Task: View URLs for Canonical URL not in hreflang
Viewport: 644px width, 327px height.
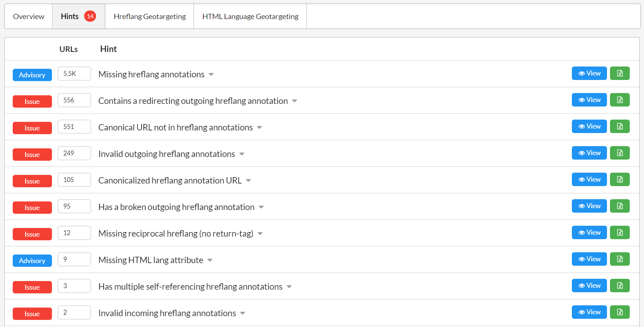Action: 589,126
